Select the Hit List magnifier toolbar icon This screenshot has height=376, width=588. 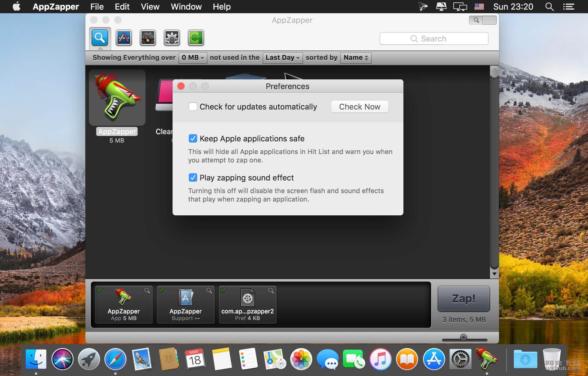click(x=100, y=38)
